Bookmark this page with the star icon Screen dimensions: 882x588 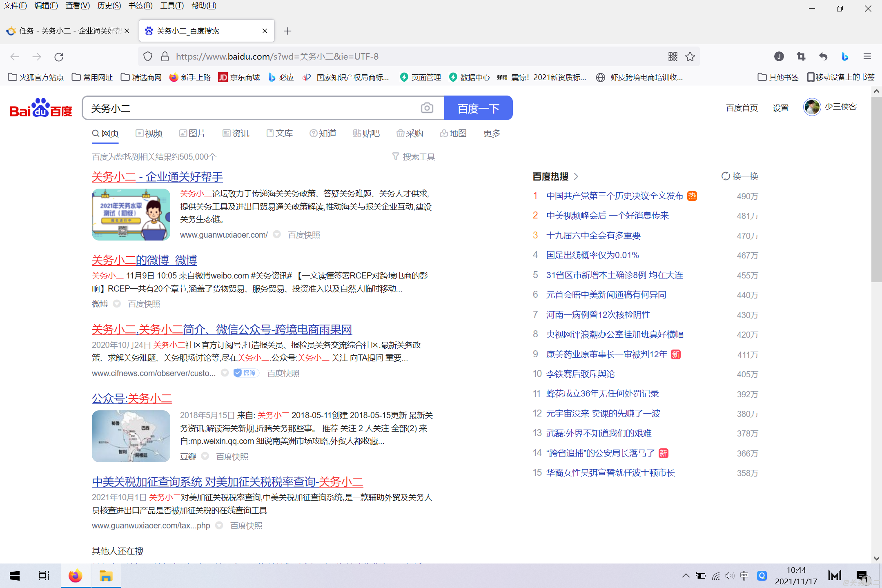690,56
